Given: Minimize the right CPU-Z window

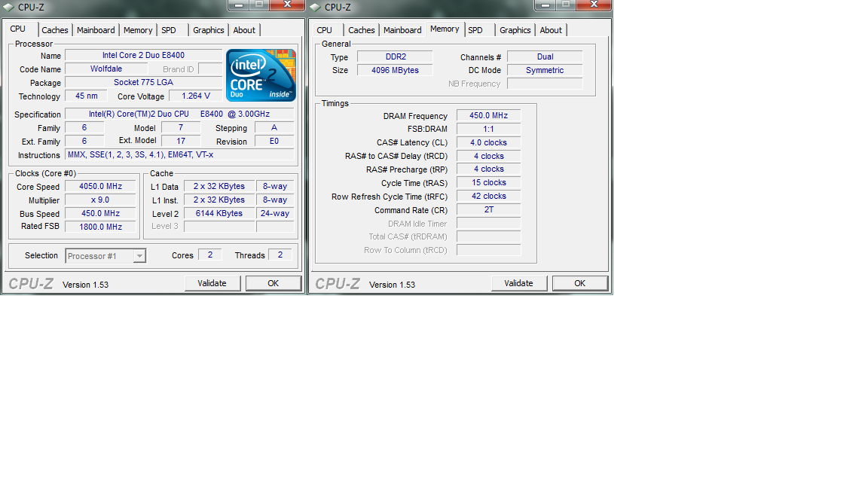Looking at the screenshot, I should point(545,5).
